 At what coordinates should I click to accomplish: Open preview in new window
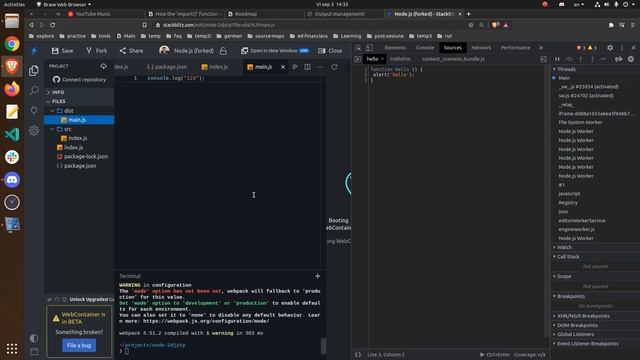click(x=274, y=51)
